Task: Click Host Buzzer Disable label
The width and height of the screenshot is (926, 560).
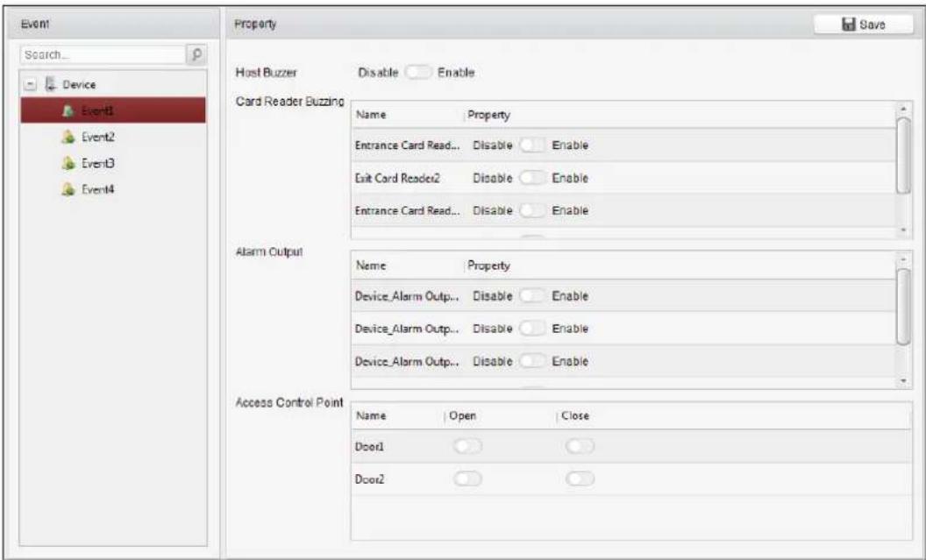Action: point(378,73)
